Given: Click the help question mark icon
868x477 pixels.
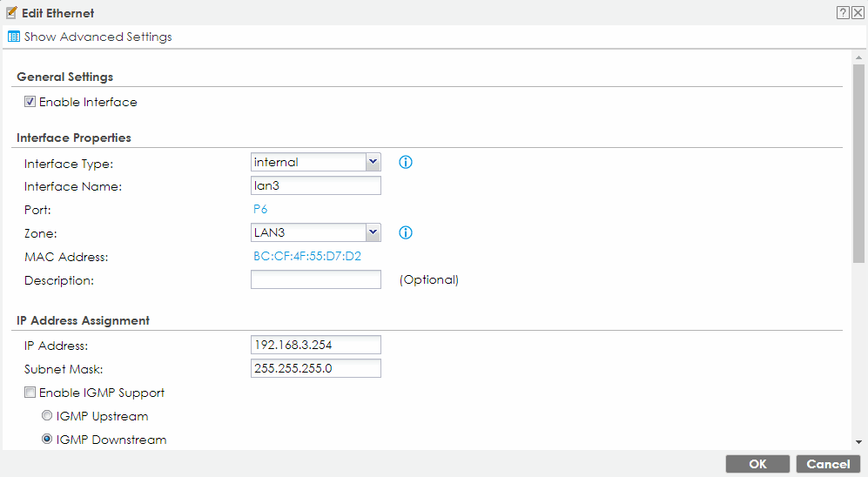Looking at the screenshot, I should point(843,13).
